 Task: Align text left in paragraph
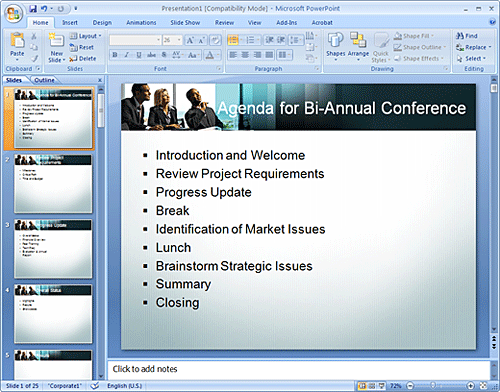coord(233,55)
